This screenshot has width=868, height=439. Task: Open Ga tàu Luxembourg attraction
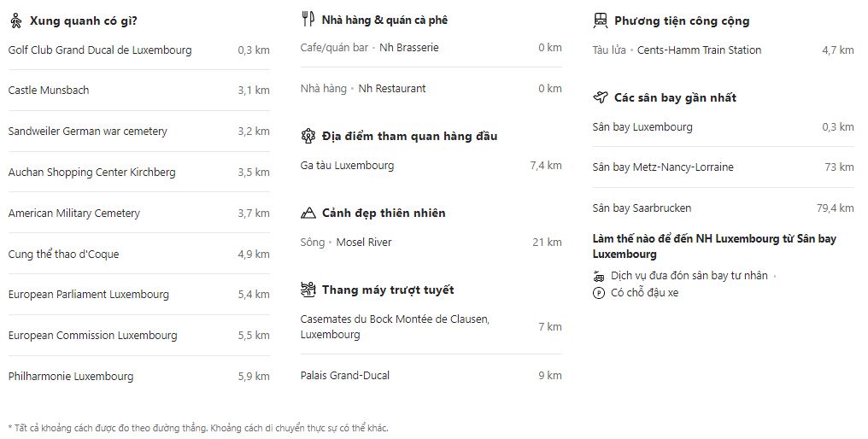pos(347,165)
